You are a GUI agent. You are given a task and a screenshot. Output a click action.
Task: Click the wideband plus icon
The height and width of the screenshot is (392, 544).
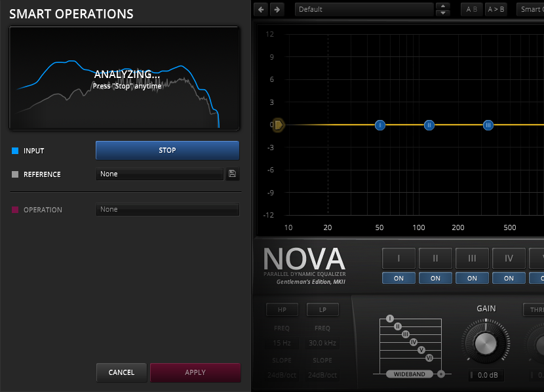coord(441,374)
